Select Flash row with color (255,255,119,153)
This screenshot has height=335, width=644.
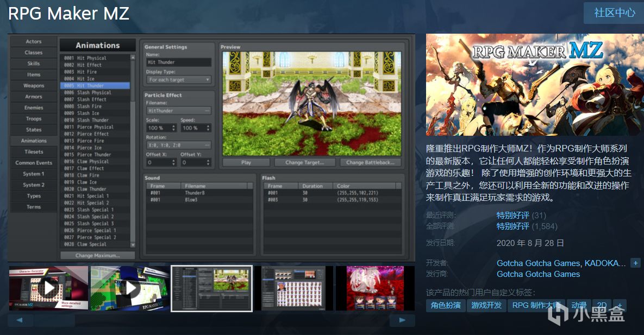tap(332, 200)
